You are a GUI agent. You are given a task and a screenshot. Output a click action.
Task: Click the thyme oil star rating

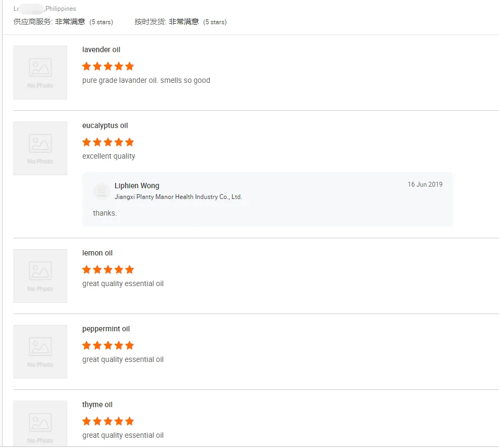pos(108,422)
